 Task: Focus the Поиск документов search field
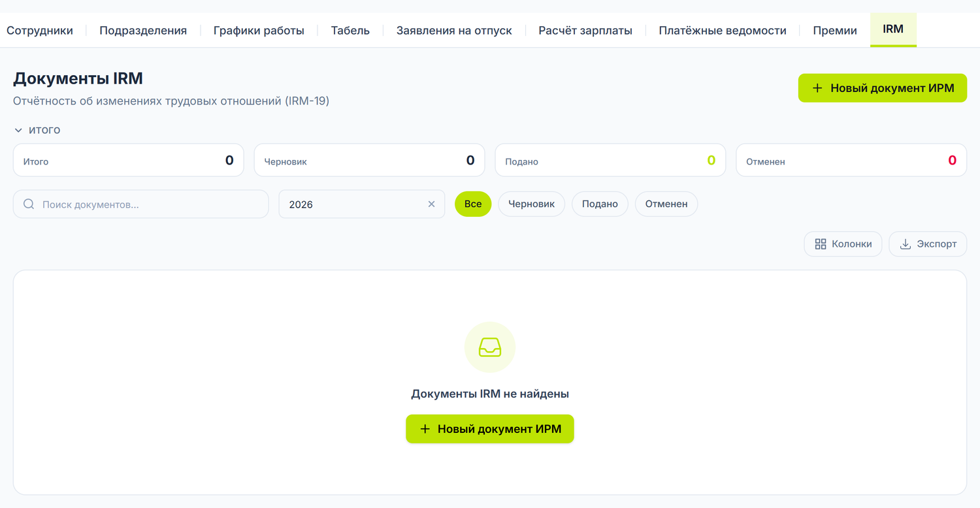(x=141, y=204)
